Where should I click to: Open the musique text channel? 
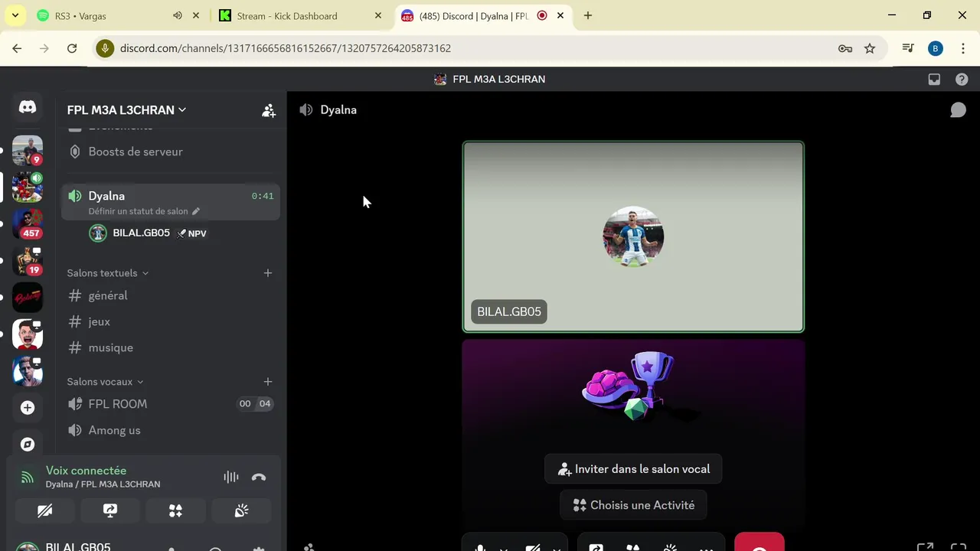coord(170,347)
